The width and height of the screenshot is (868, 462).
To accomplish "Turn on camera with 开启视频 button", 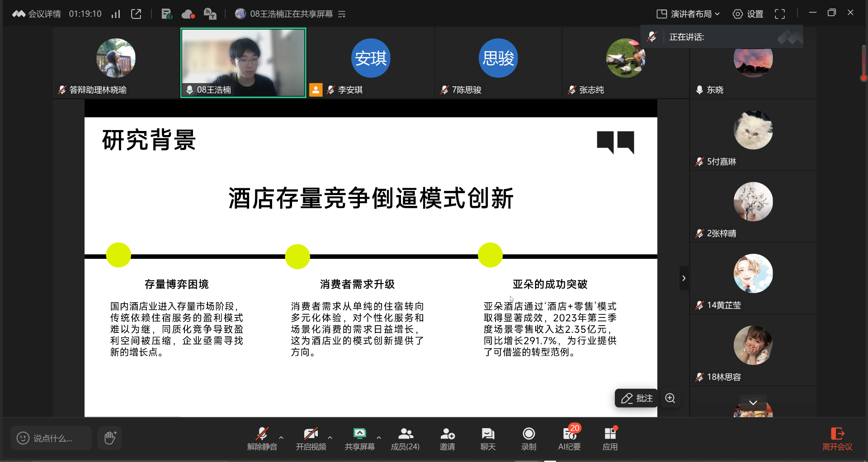I will click(311, 437).
